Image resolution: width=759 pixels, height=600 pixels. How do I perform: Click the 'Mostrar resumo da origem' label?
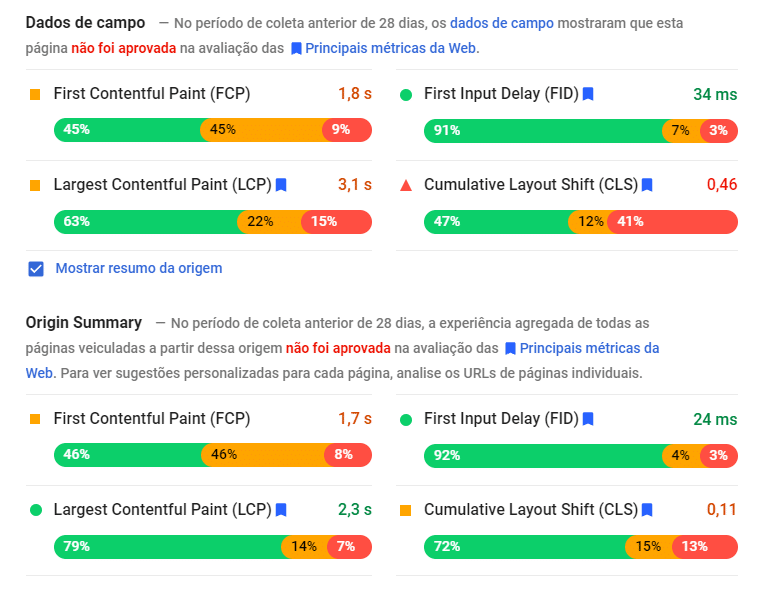coord(139,268)
